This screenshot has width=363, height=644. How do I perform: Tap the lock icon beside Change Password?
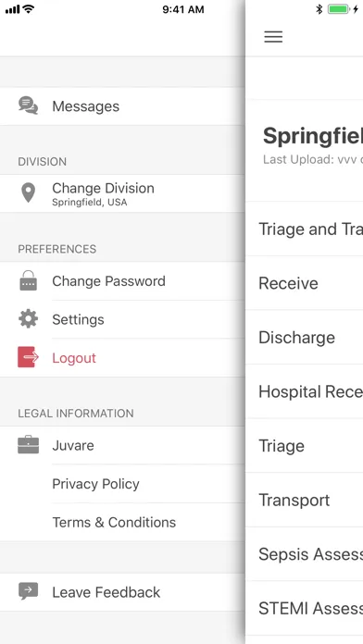pos(29,281)
